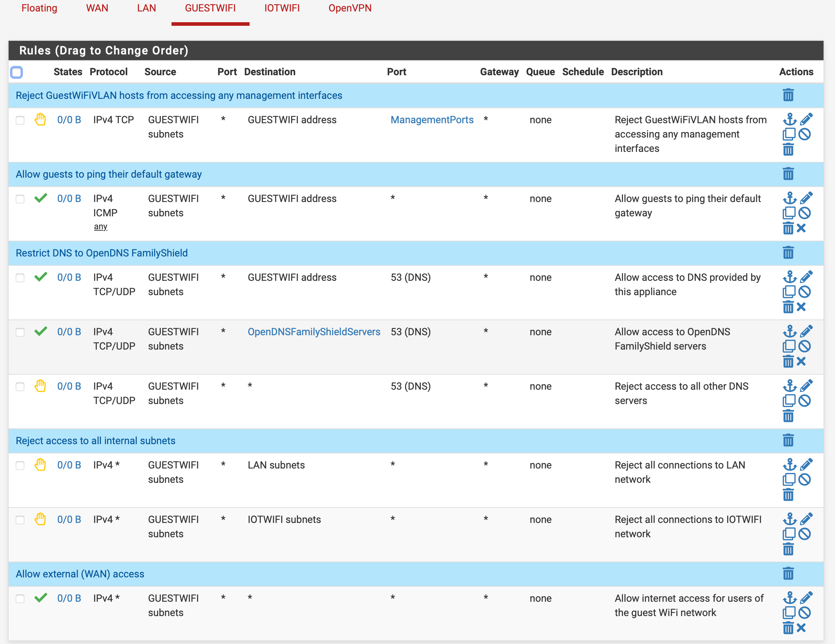
Task: Edit the "Reject all connections to IOTWIFI network" rule
Action: click(807, 519)
